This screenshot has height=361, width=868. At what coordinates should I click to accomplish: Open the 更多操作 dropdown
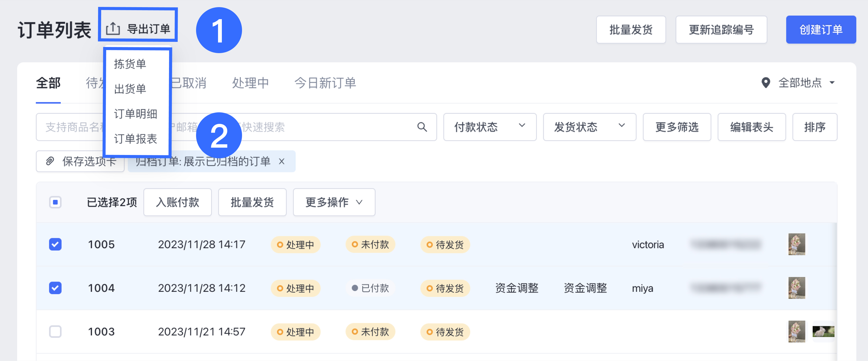pyautogui.click(x=334, y=202)
